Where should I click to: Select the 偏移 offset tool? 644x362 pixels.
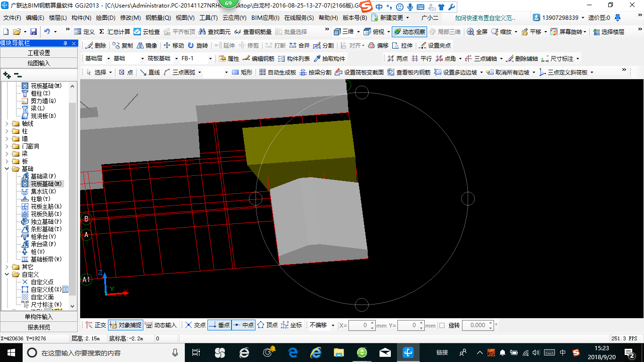pyautogui.click(x=378, y=45)
